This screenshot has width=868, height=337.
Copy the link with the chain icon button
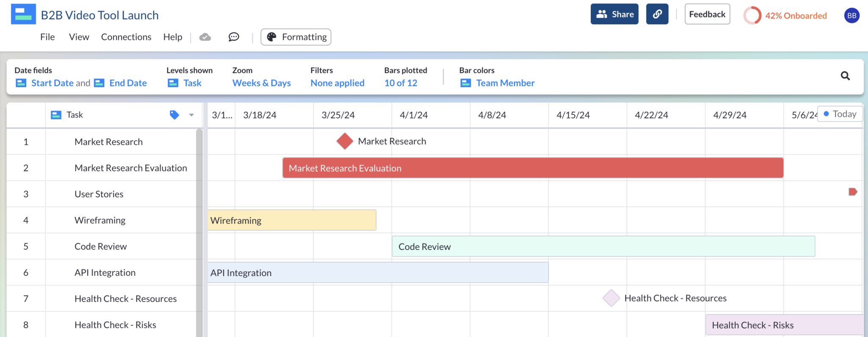coord(657,14)
